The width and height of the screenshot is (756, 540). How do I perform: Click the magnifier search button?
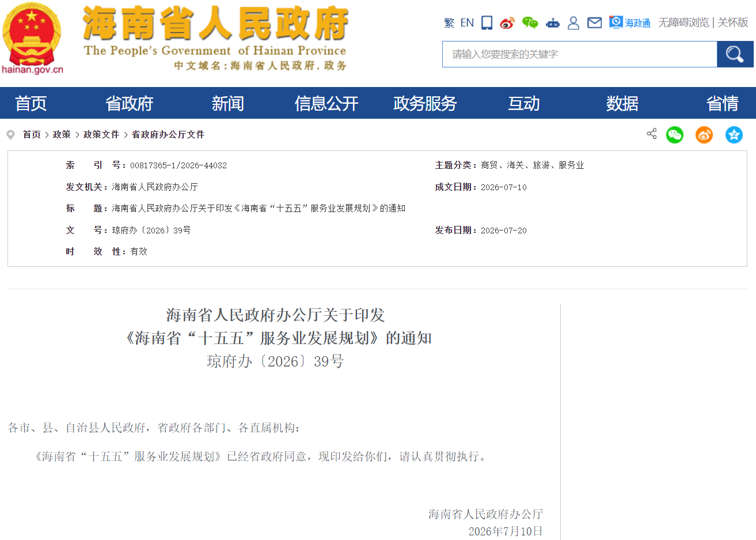pos(735,54)
